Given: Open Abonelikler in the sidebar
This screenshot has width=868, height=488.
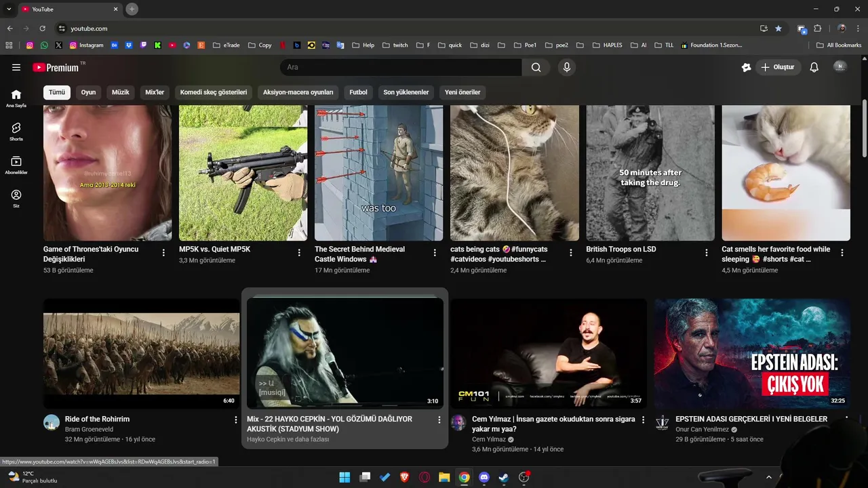Looking at the screenshot, I should pyautogui.click(x=16, y=165).
